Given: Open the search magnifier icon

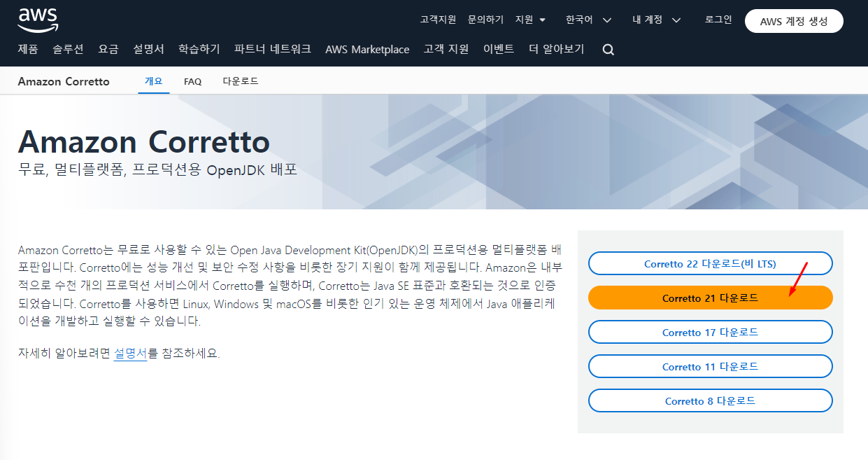Looking at the screenshot, I should point(609,50).
